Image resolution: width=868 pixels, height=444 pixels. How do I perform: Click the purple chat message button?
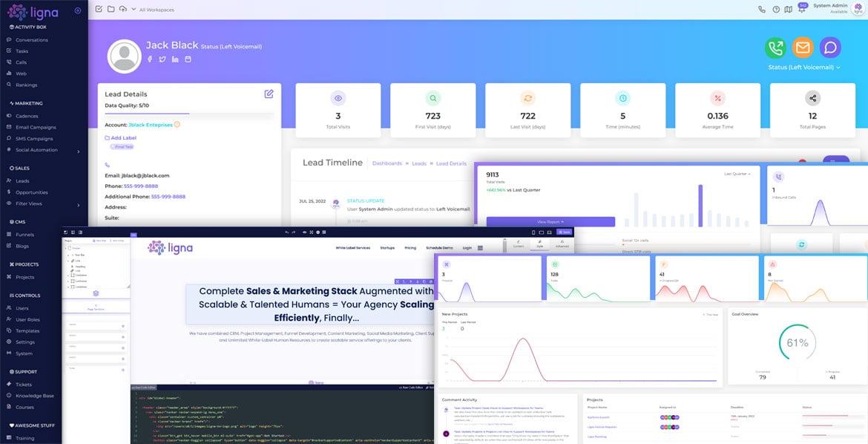tap(830, 48)
